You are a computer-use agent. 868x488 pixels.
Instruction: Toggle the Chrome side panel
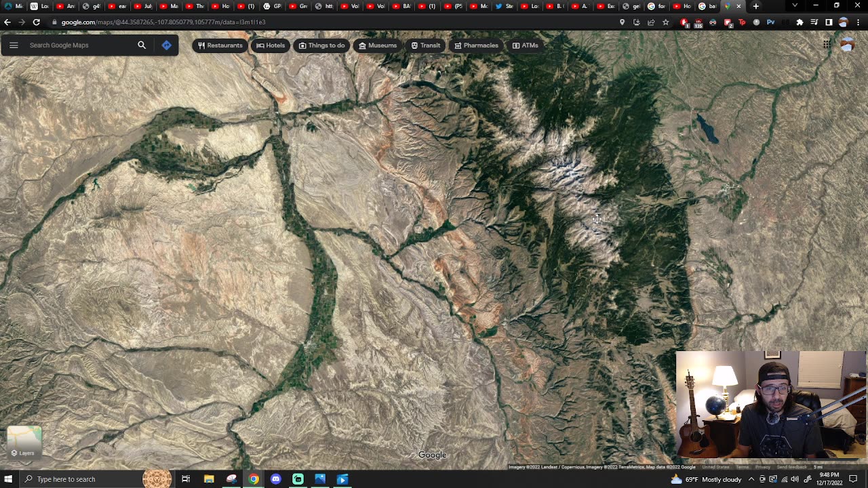click(829, 22)
